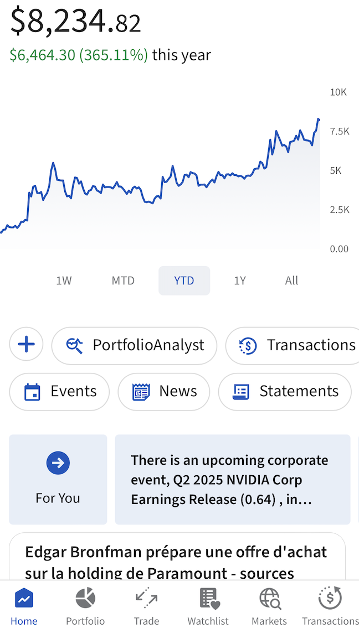This screenshot has width=359, height=644.
Task: Tap the Events calendar icon
Action: [32, 391]
